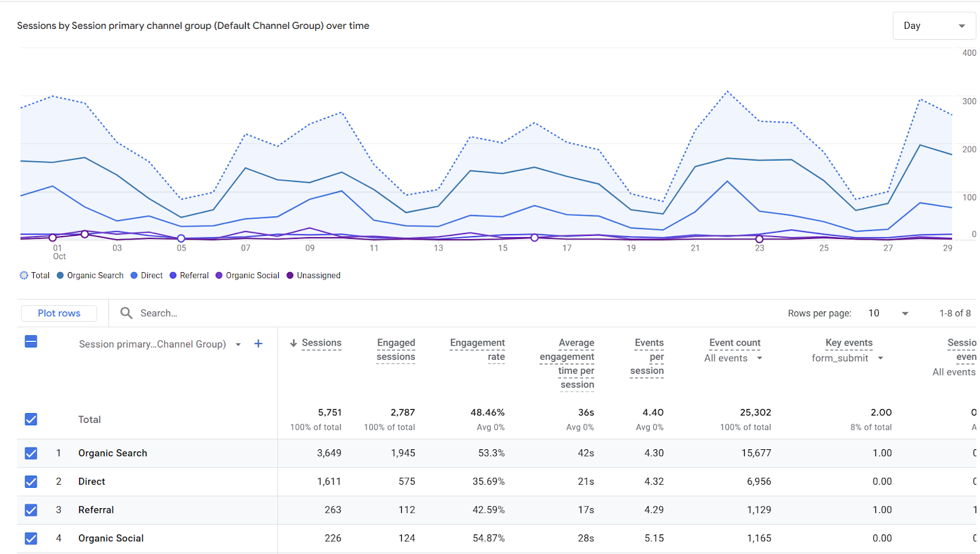Click the total sessions value 5,751
This screenshot has height=554, width=980.
[x=330, y=412]
